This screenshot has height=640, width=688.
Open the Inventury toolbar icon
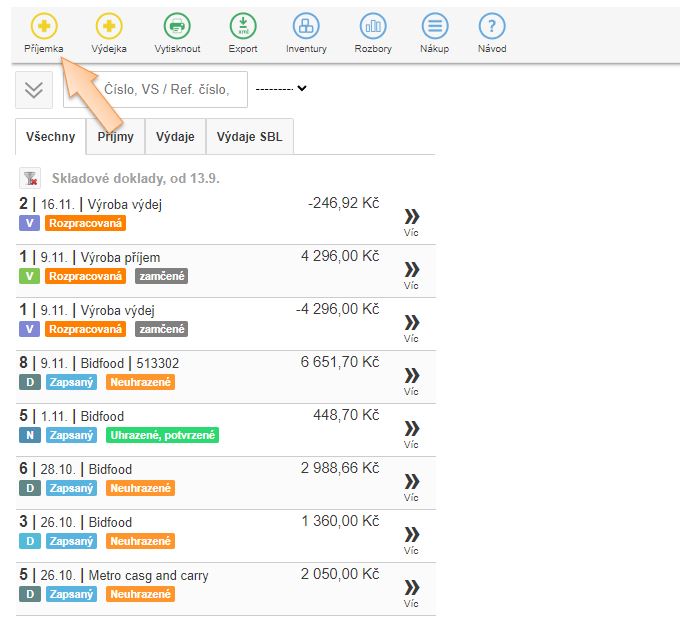coord(306,26)
